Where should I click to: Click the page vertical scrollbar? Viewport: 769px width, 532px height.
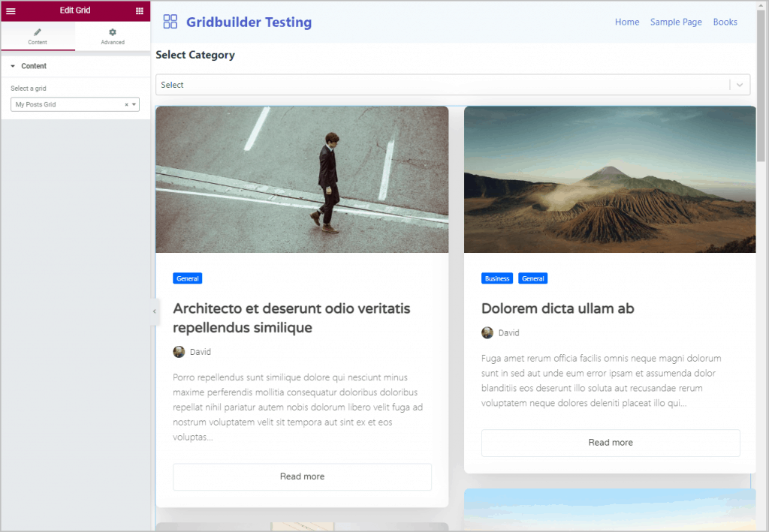coord(761,113)
